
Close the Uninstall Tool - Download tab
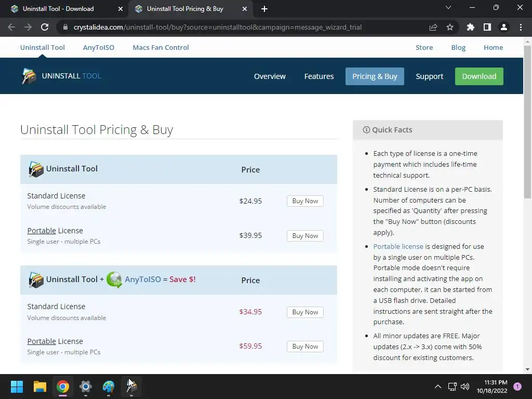pyautogui.click(x=121, y=9)
